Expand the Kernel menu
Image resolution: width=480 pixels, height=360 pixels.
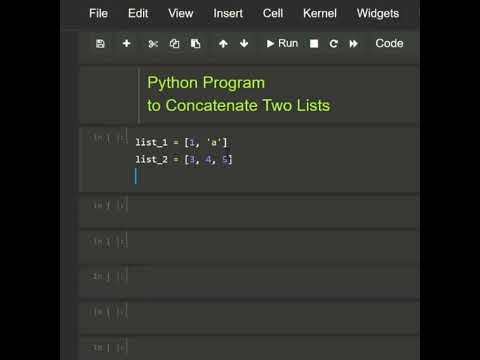[320, 13]
